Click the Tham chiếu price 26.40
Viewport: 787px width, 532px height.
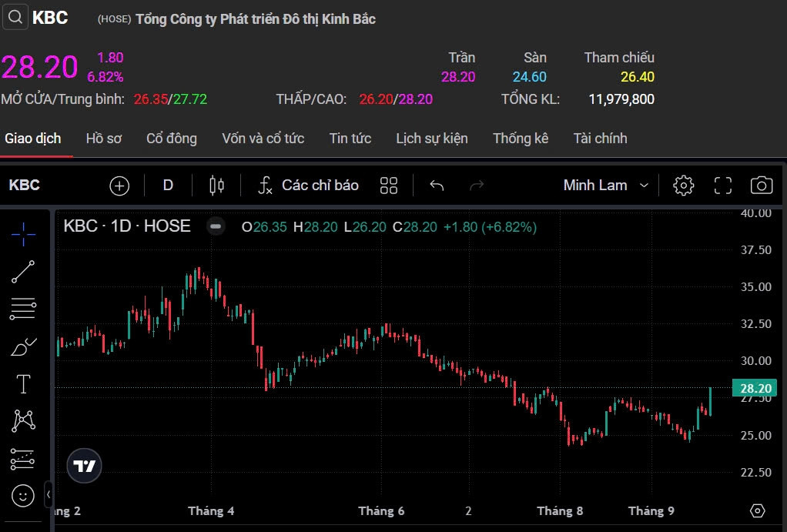[x=638, y=77]
